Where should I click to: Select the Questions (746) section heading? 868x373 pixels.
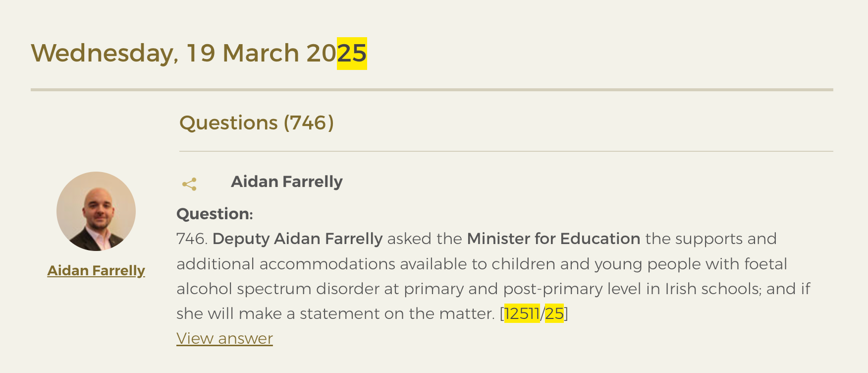257,123
